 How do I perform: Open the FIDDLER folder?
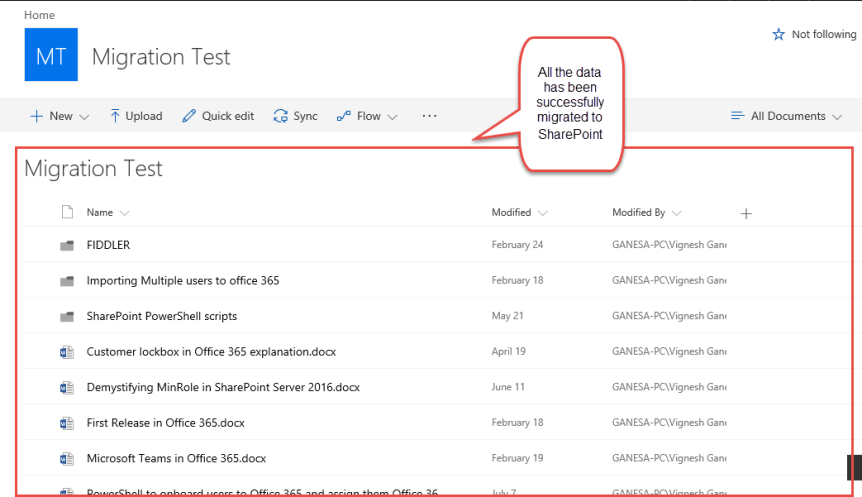pyautogui.click(x=108, y=244)
